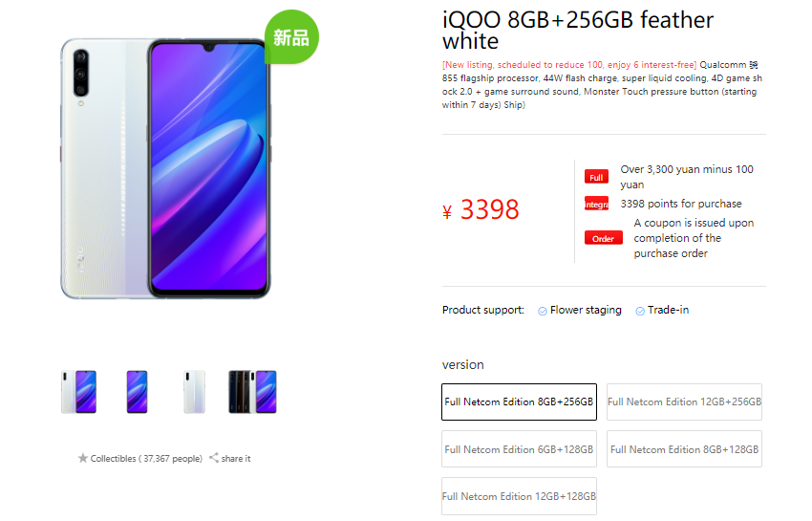Open the first front-and-back phone thumbnail
812x521 pixels.
(78, 392)
